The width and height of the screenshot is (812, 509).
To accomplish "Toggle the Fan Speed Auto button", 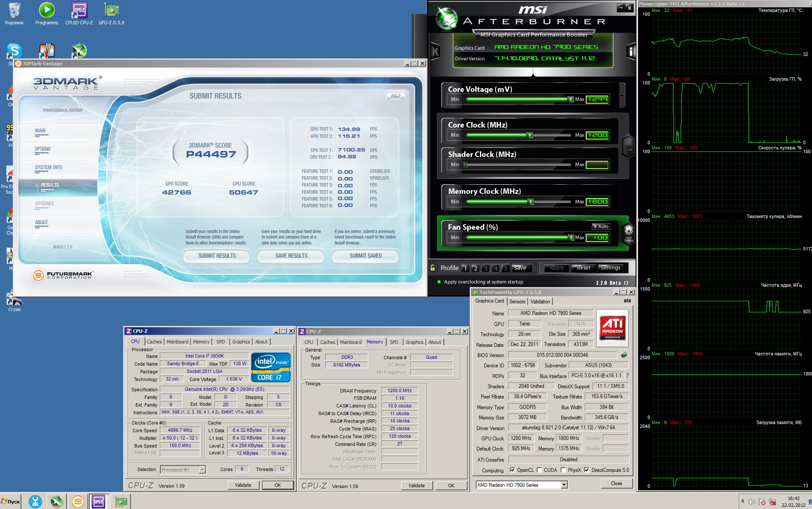I will [x=601, y=227].
